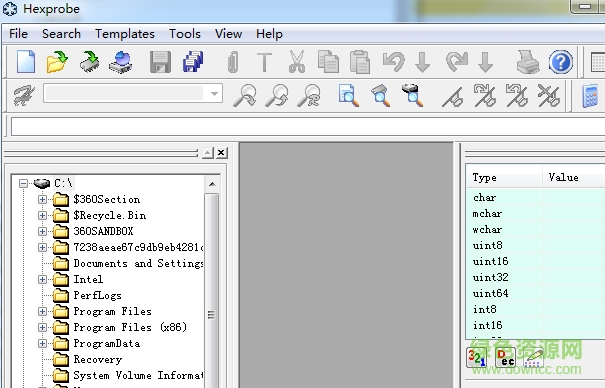
Task: Expand the 360SANDBOX folder
Action: [x=42, y=231]
